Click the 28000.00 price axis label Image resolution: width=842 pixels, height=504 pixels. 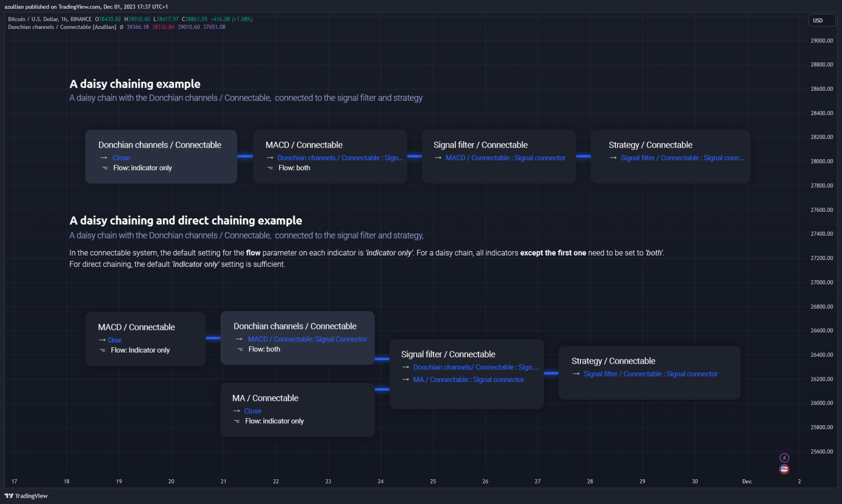[x=822, y=161]
